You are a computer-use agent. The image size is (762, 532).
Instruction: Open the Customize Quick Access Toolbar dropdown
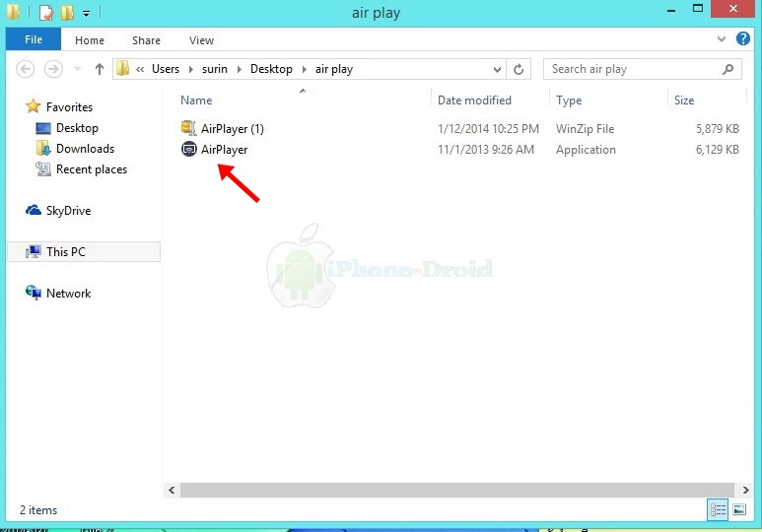tap(86, 14)
